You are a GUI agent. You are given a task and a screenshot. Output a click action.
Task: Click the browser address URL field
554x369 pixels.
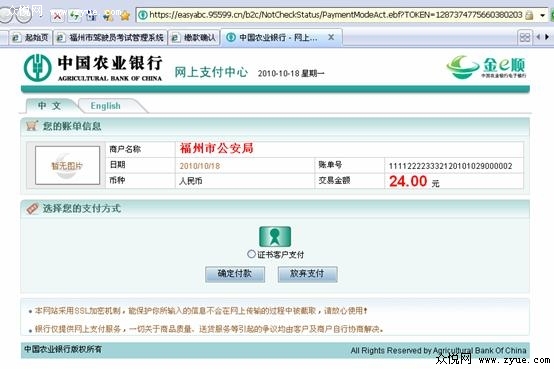point(335,15)
